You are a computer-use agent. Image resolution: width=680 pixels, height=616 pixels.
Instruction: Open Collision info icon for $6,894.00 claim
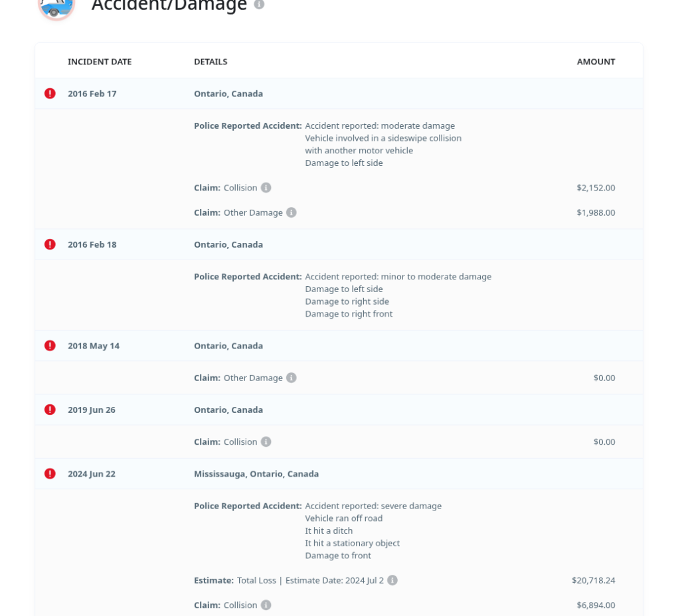point(266,605)
